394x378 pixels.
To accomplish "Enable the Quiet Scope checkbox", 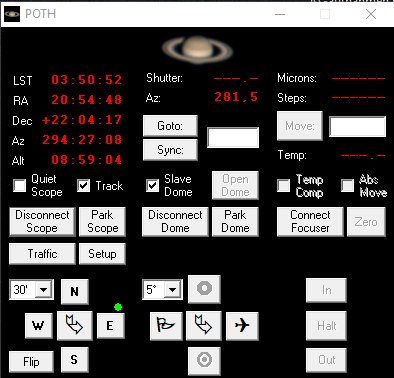I will [x=19, y=185].
